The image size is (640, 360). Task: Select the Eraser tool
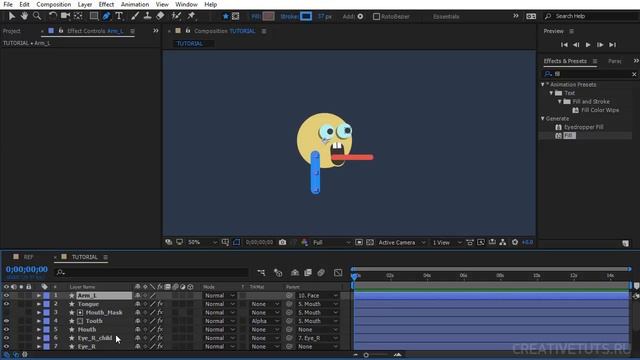pyautogui.click(x=160, y=16)
